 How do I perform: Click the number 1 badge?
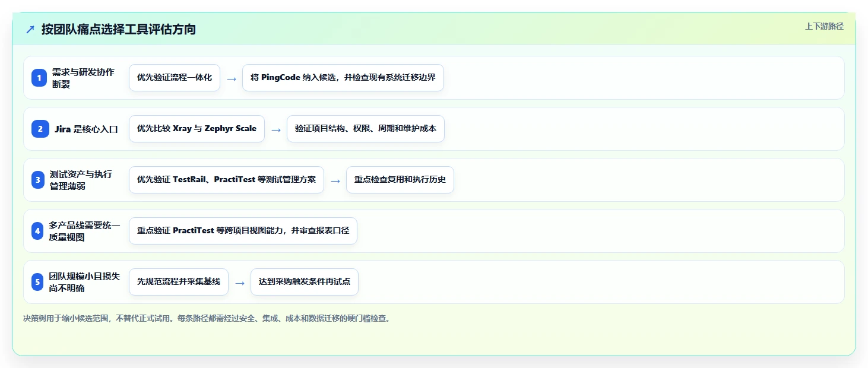39,78
